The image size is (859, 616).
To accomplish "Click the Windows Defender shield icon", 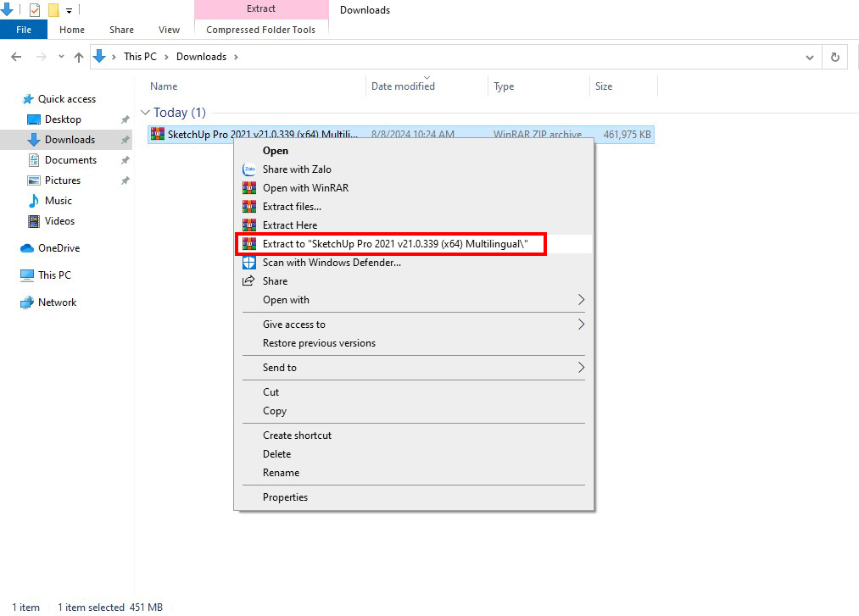I will coord(248,263).
